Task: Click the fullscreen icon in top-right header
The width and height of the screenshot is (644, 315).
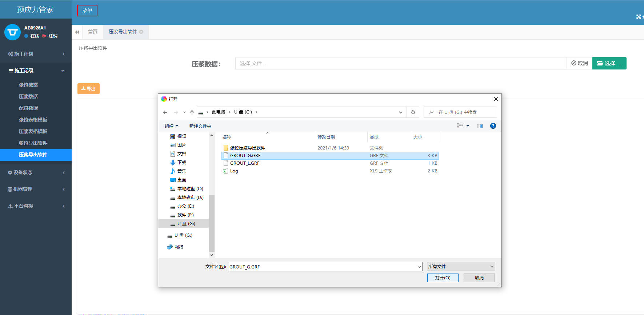Action: (x=639, y=17)
